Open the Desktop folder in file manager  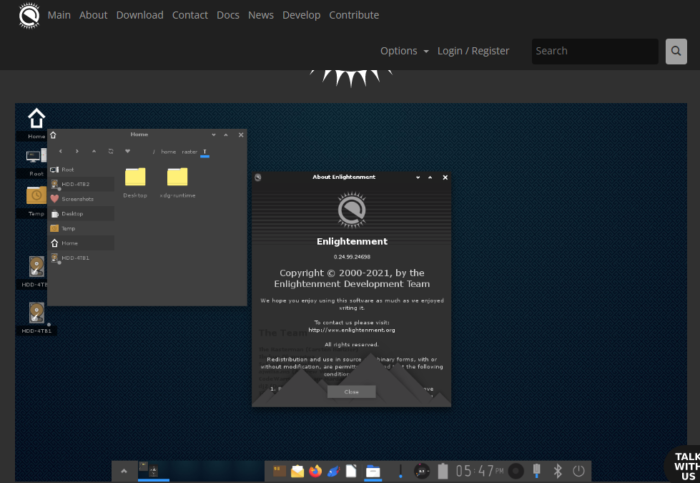tap(135, 177)
